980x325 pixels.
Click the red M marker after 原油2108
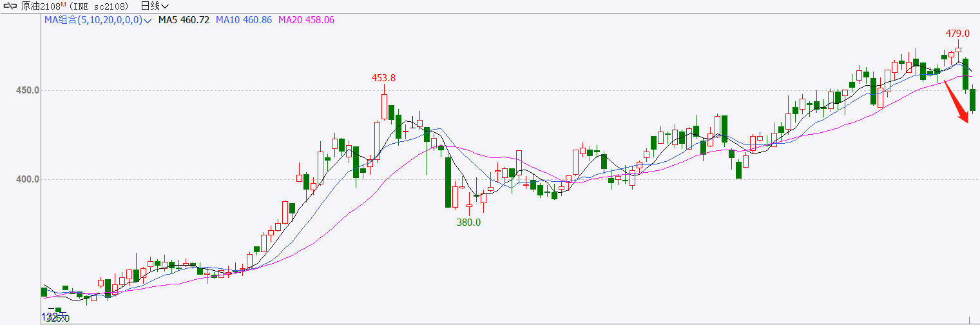pyautogui.click(x=63, y=4)
